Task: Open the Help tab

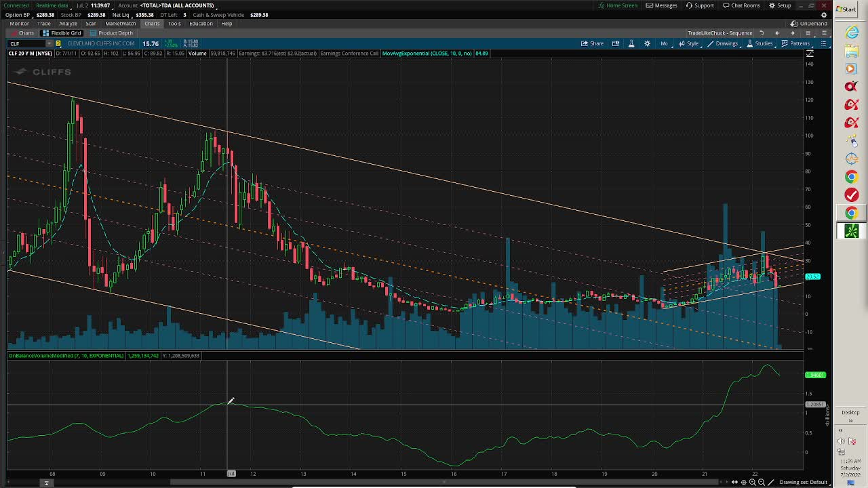Action: [226, 24]
